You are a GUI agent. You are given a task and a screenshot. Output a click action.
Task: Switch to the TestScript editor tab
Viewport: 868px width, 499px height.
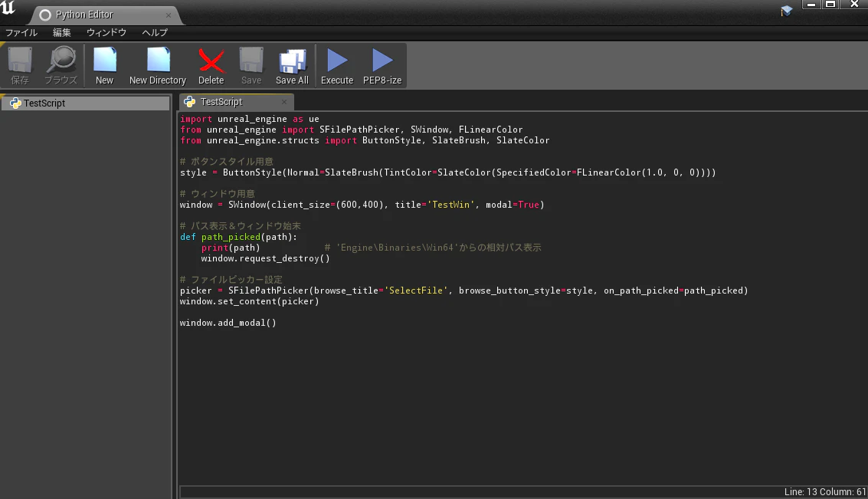pyautogui.click(x=237, y=102)
